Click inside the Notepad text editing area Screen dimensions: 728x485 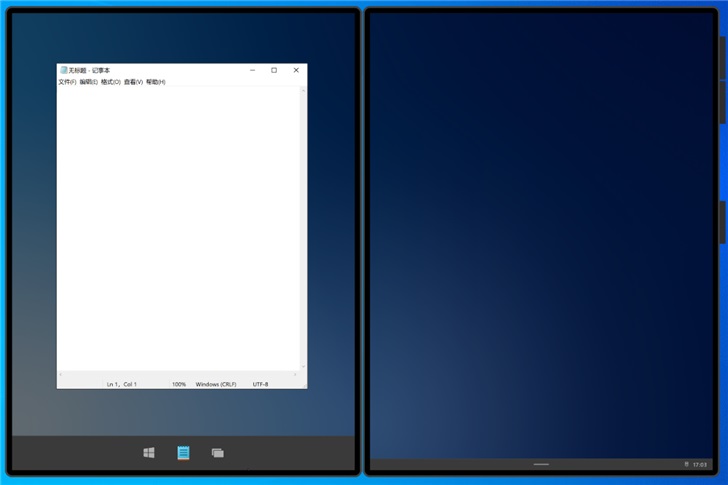(x=179, y=228)
